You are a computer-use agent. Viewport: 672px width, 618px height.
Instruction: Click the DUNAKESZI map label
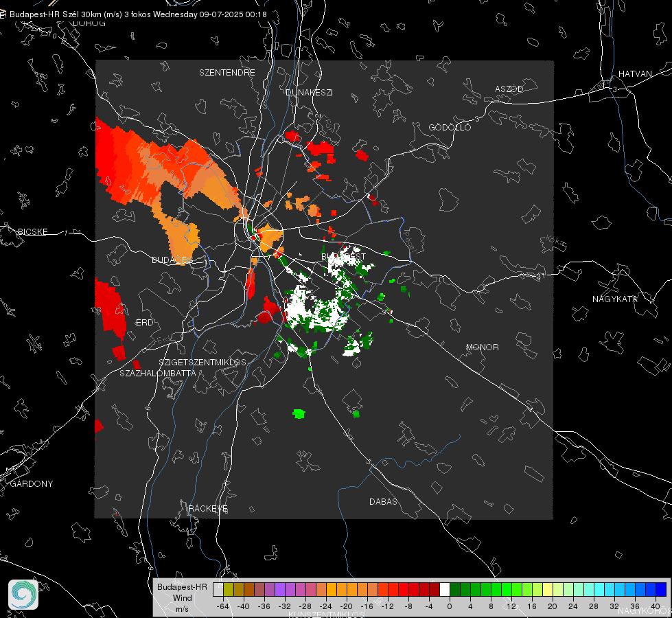(309, 92)
